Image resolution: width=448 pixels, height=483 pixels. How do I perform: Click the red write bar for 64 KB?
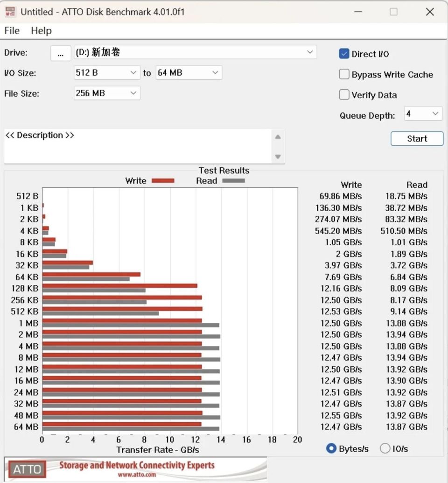tap(91, 275)
